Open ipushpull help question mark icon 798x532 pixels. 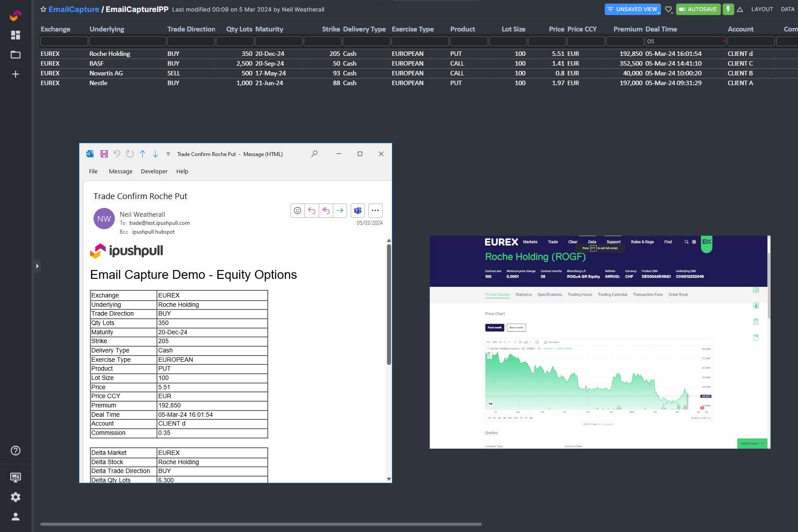click(x=16, y=450)
